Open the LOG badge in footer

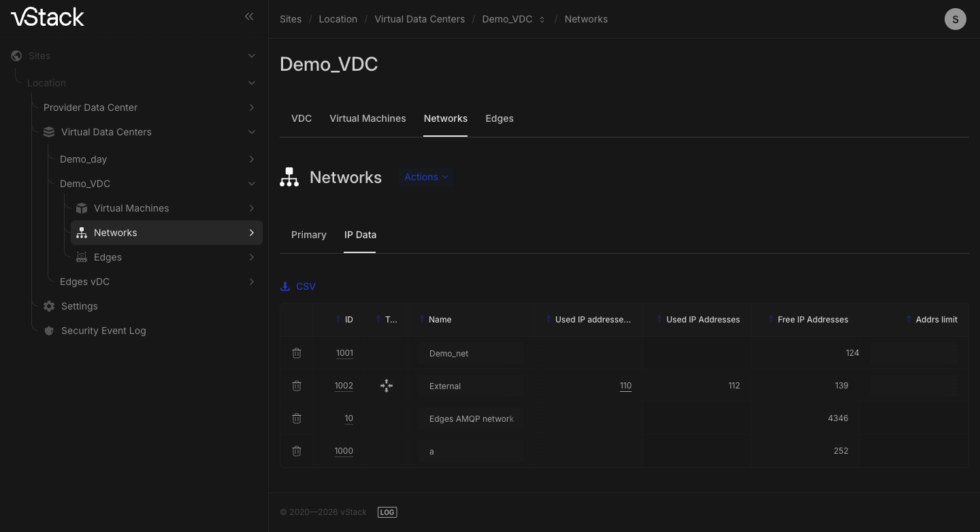[387, 512]
